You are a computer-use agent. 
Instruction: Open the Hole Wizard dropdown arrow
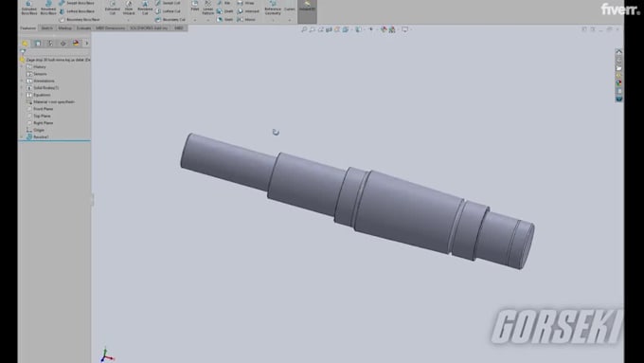129,20
